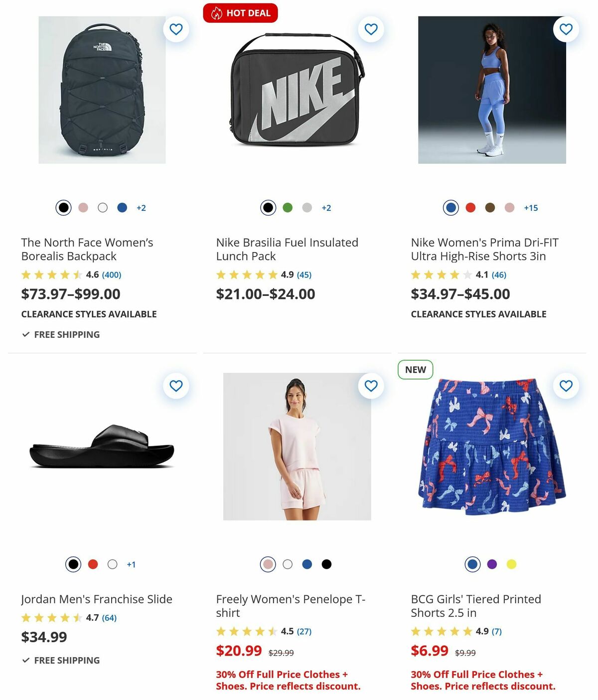The width and height of the screenshot is (598, 700).
Task: Click the CLEARANCE STYLES AVAILABLE label under the backpack
Action: pyautogui.click(x=89, y=314)
